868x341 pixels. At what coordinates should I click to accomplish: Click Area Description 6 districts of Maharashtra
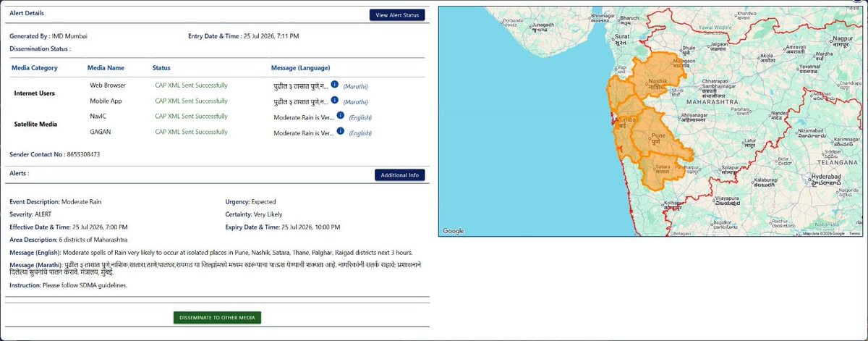69,239
